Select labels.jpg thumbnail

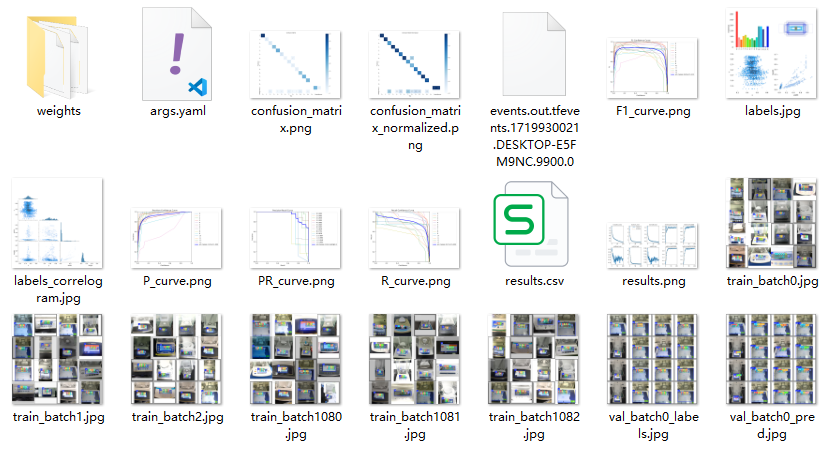771,53
